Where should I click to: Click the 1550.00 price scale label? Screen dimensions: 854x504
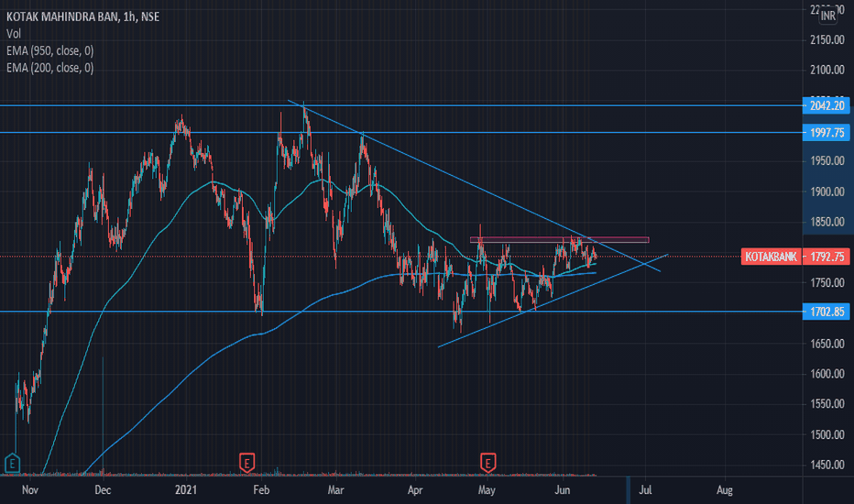pos(827,404)
